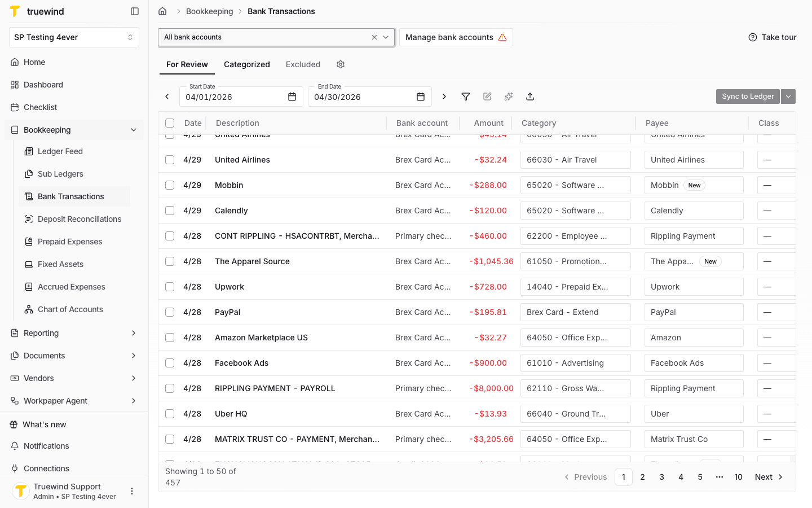Check the CONT RIPPLING HSACONTRBT row

click(170, 236)
